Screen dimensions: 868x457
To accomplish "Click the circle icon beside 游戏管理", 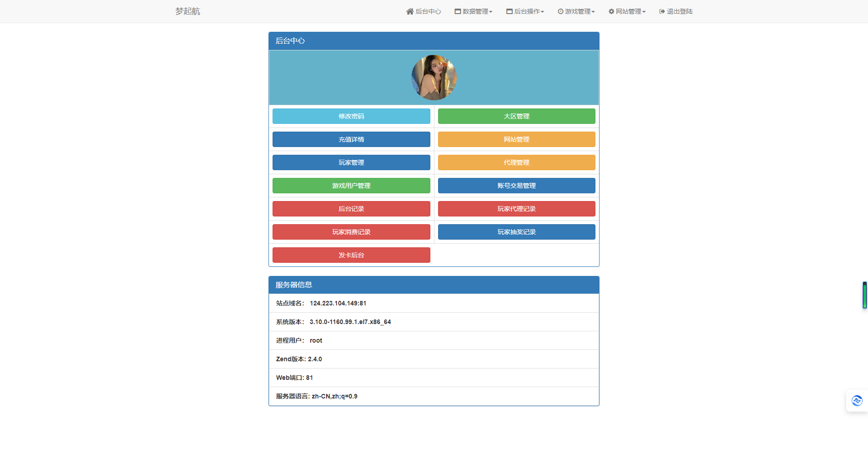I will [561, 11].
